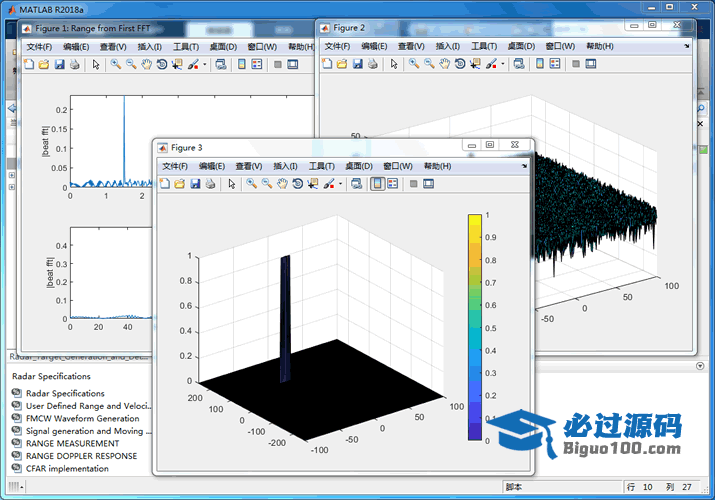Enable Rotate 3D tool in Figure 2
Image resolution: width=715 pixels, height=500 pixels.
460,64
